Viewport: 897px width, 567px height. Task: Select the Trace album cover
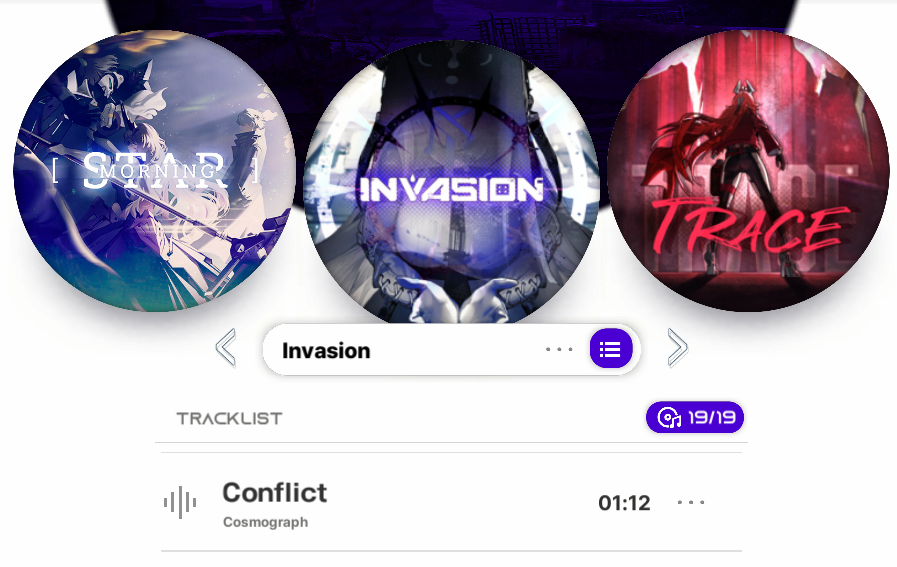(x=748, y=171)
